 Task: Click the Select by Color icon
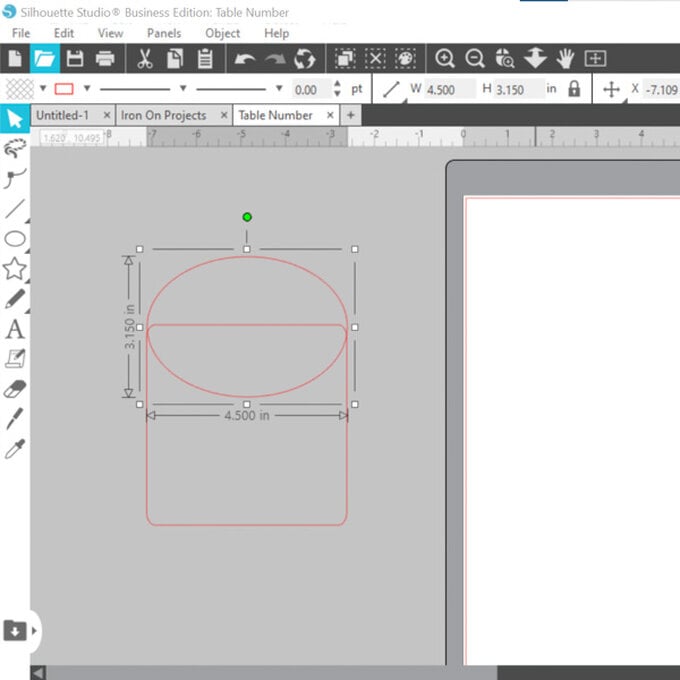[405, 58]
